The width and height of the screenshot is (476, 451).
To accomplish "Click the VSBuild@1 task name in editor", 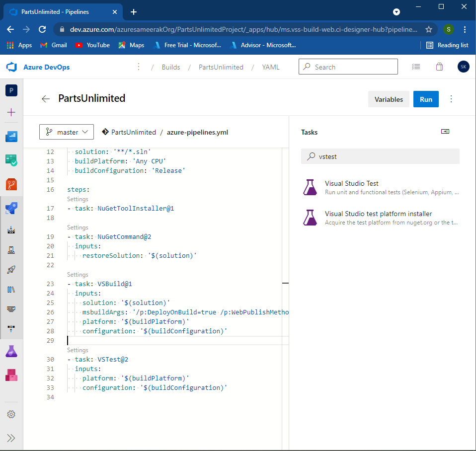I will coord(114,284).
